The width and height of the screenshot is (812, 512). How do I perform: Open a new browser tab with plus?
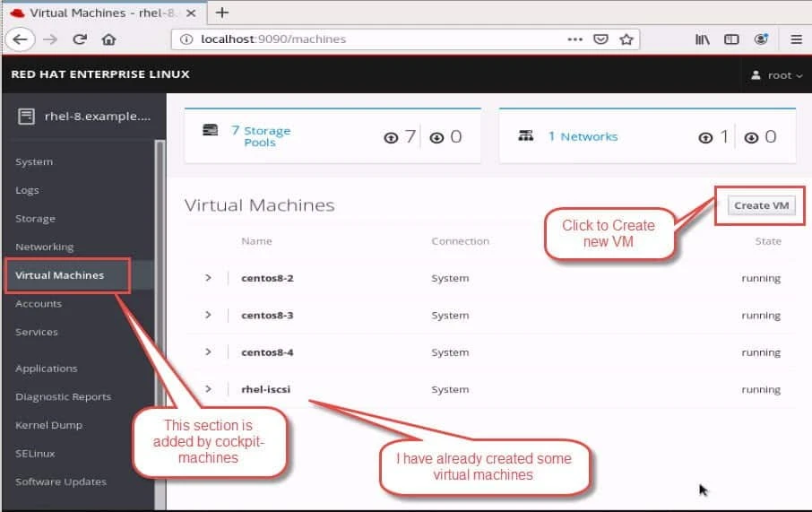[x=222, y=13]
